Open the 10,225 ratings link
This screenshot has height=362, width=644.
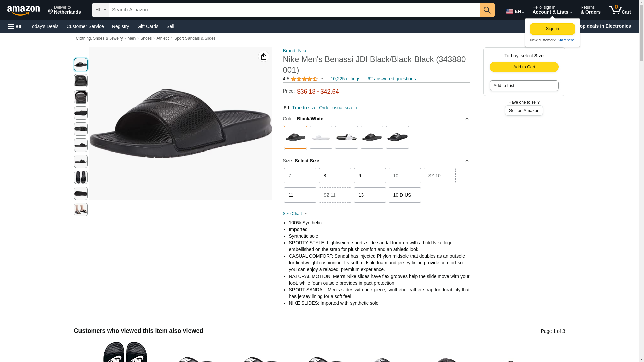[345, 79]
